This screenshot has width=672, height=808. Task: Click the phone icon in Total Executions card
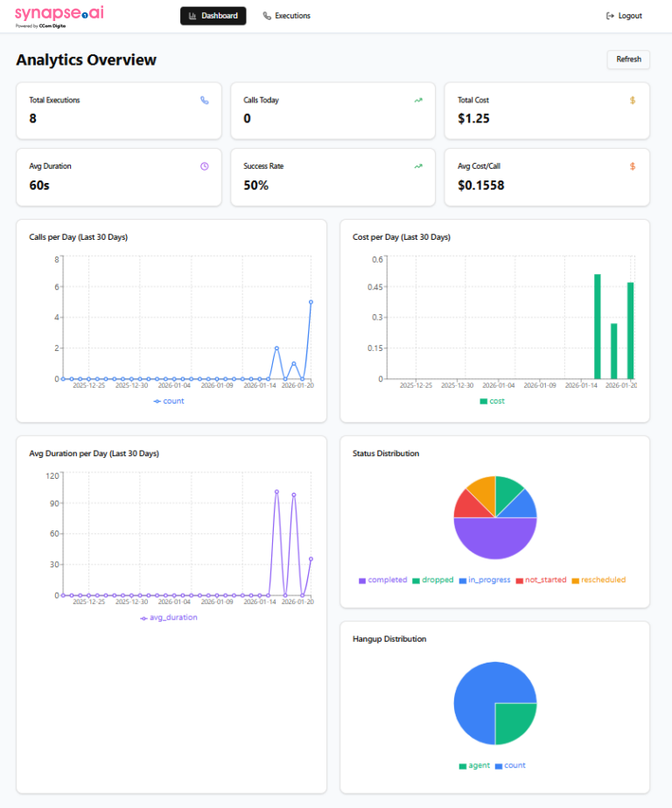click(x=205, y=101)
